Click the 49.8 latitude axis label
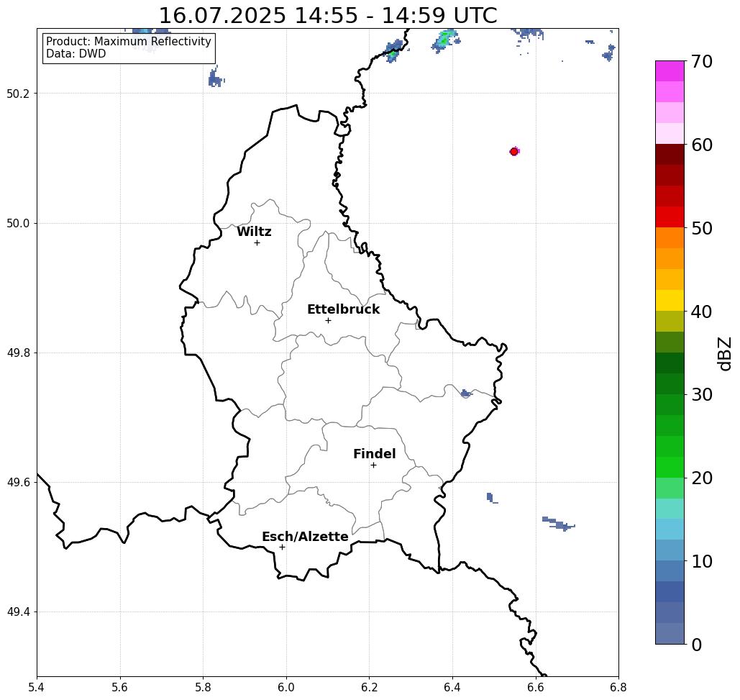The height and width of the screenshot is (700, 740). tap(18, 353)
